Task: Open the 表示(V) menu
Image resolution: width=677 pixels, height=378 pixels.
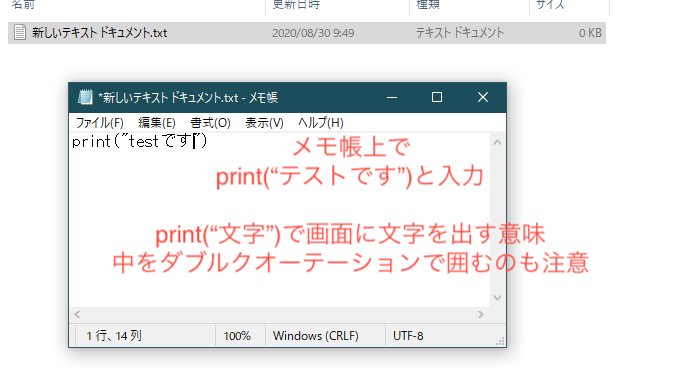Action: (x=264, y=123)
